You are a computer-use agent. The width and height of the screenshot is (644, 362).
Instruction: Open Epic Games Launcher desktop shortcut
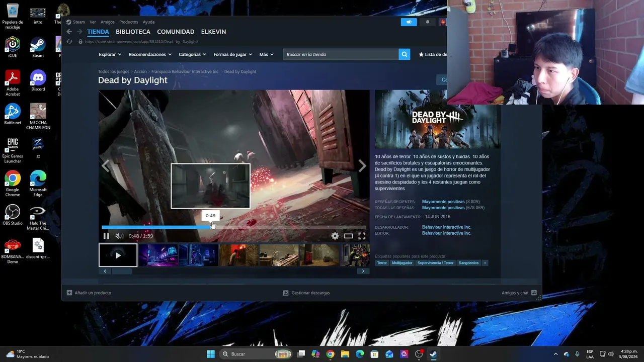click(x=13, y=150)
